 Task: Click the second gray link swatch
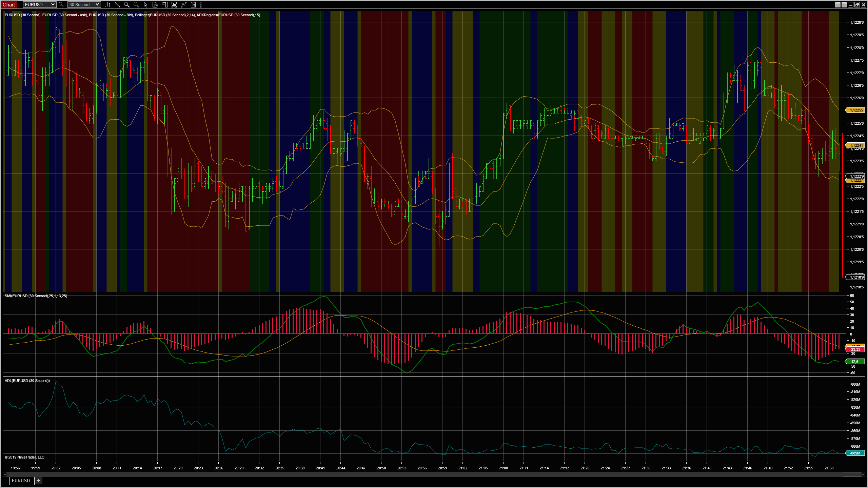pos(844,5)
